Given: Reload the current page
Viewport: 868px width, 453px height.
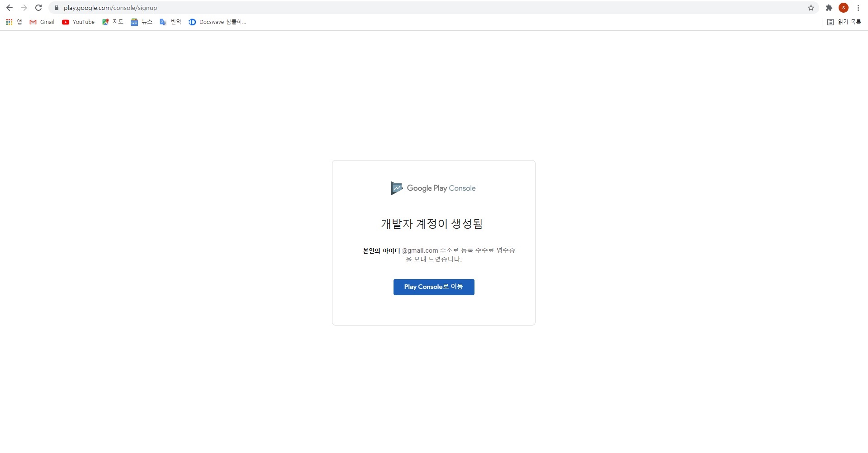Looking at the screenshot, I should point(38,8).
